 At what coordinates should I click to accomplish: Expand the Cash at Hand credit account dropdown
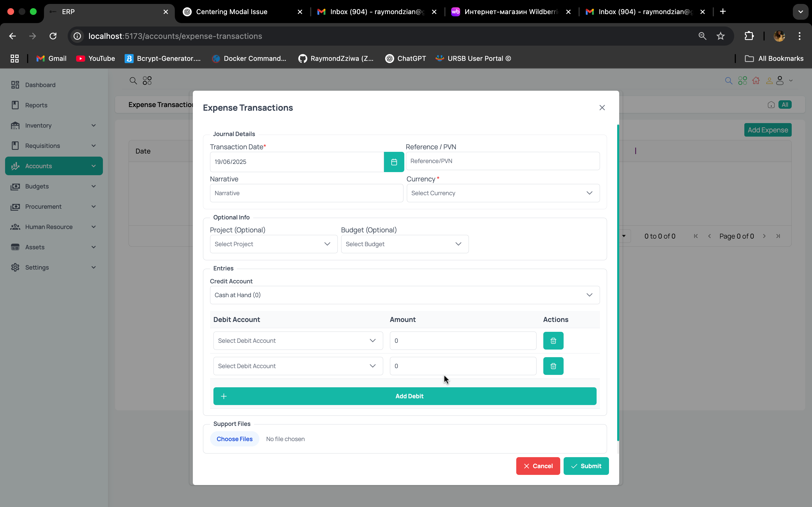tap(404, 295)
